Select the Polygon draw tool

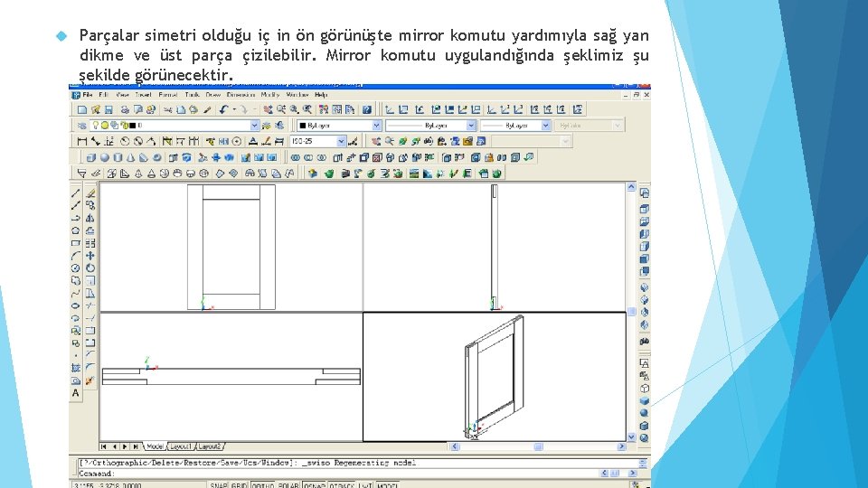[76, 230]
